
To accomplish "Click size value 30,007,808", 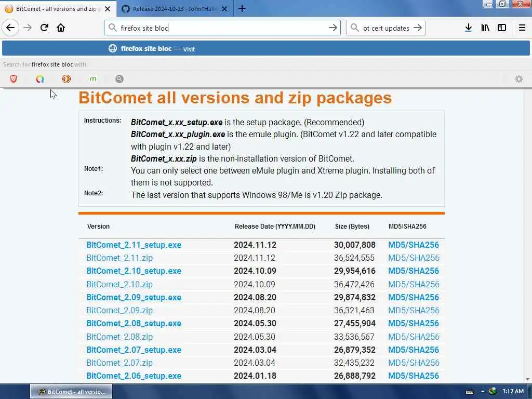I will pyautogui.click(x=354, y=245).
